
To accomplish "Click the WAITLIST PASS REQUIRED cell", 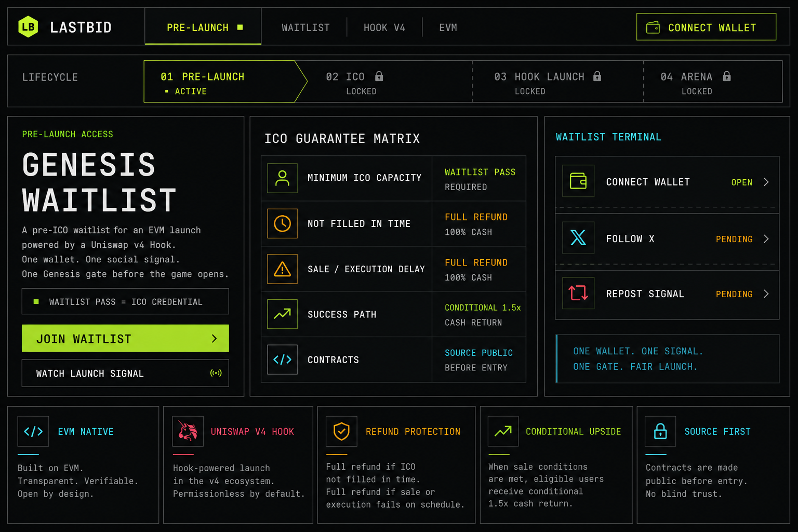I will click(479, 179).
